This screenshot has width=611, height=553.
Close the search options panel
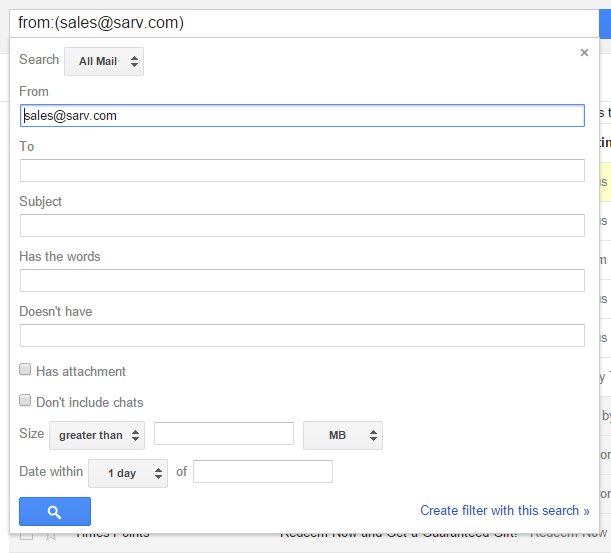tap(584, 53)
